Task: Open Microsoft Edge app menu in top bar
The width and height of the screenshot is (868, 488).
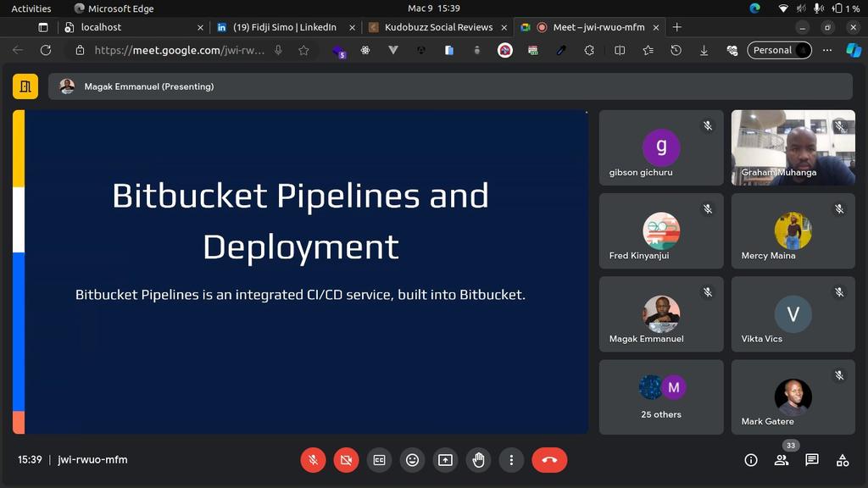Action: [x=114, y=8]
